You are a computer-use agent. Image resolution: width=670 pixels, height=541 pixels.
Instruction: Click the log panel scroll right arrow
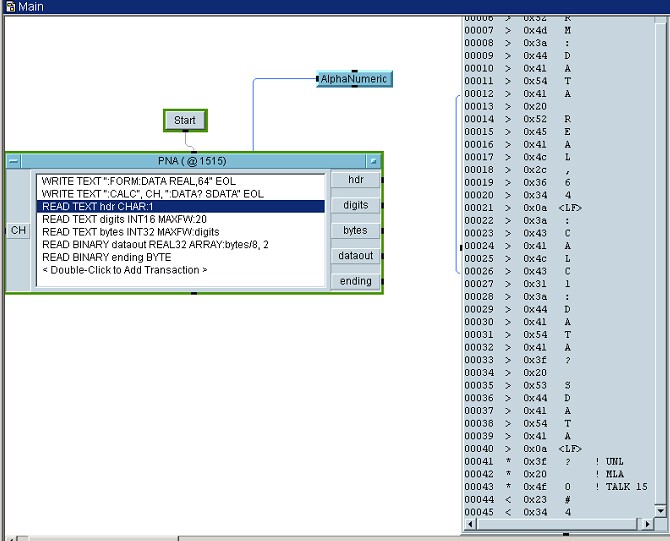point(646,524)
